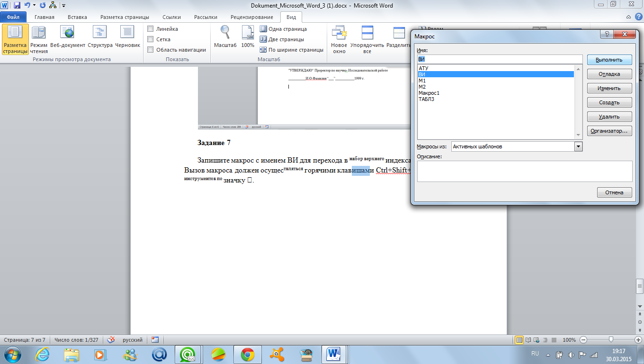Switch to Print Layout (Разметка страницы) view button
The height and width of the screenshot is (364, 644).
pos(15,39)
